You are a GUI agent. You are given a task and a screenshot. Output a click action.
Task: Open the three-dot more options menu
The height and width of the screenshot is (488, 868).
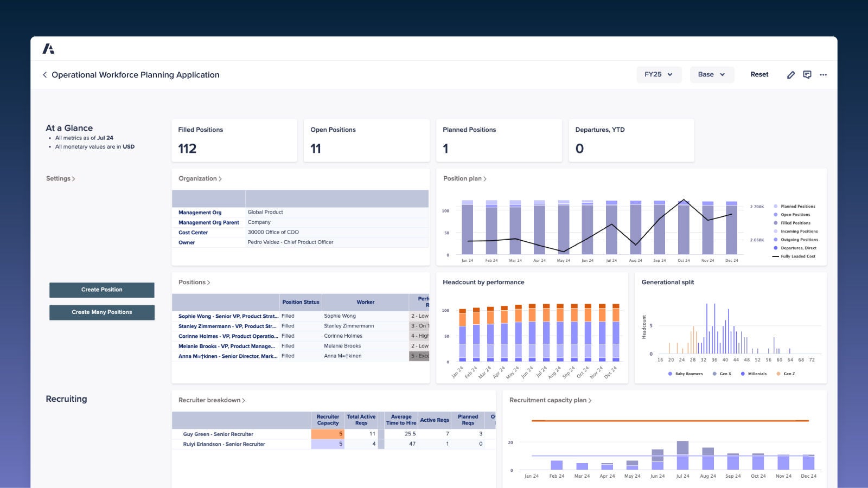click(x=823, y=75)
